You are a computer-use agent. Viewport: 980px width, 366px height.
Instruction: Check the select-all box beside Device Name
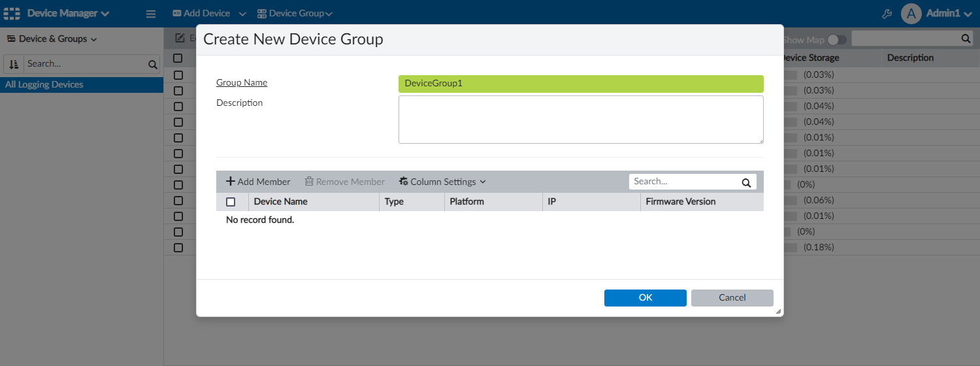coord(231,202)
